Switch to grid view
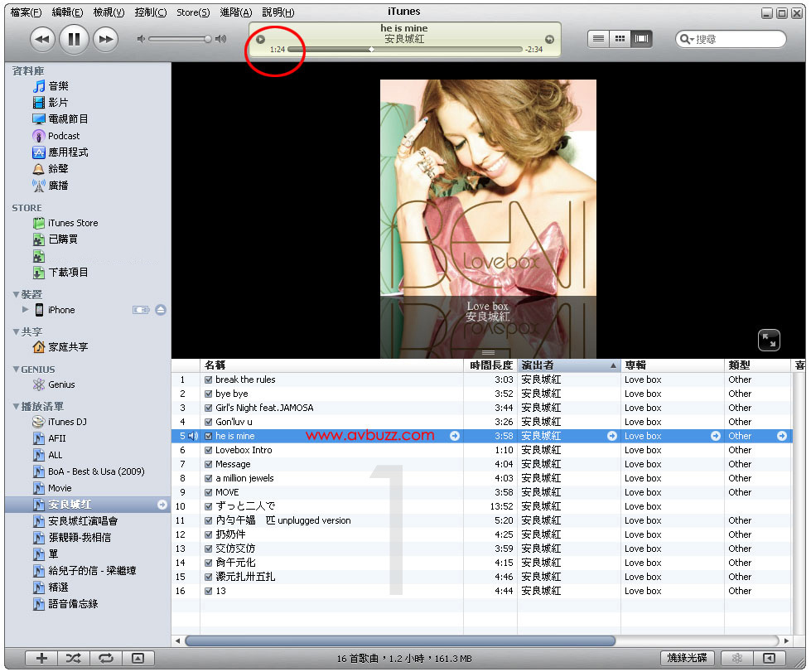The image size is (811, 672). coord(620,39)
